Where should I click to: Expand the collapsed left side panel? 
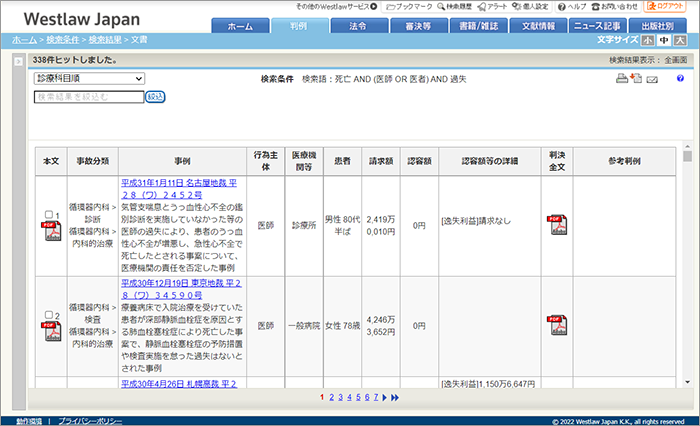click(x=19, y=61)
